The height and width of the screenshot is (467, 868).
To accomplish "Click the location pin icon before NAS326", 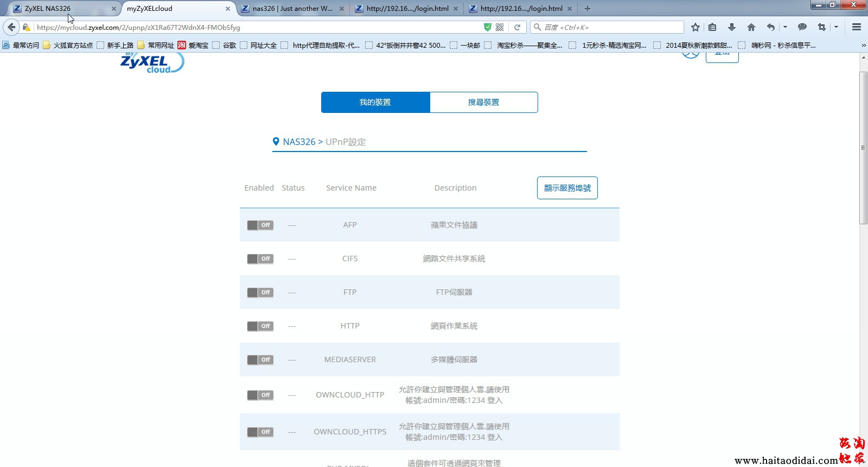I will (276, 142).
